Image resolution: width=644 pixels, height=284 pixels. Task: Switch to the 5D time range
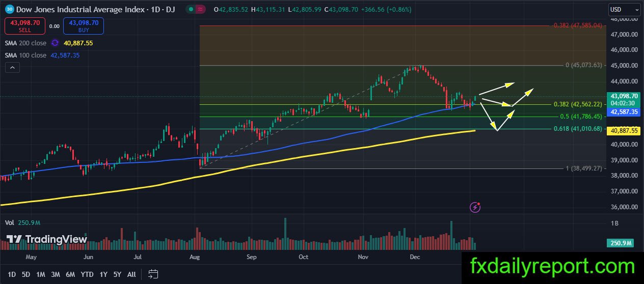point(25,274)
